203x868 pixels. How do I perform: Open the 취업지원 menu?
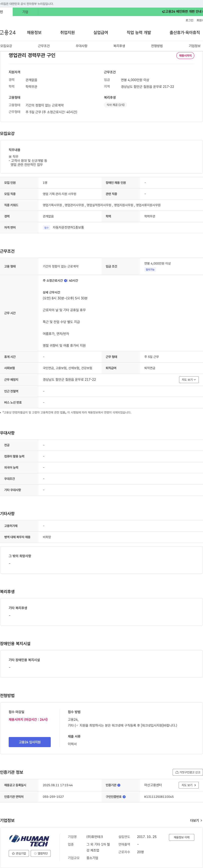pos(67,33)
